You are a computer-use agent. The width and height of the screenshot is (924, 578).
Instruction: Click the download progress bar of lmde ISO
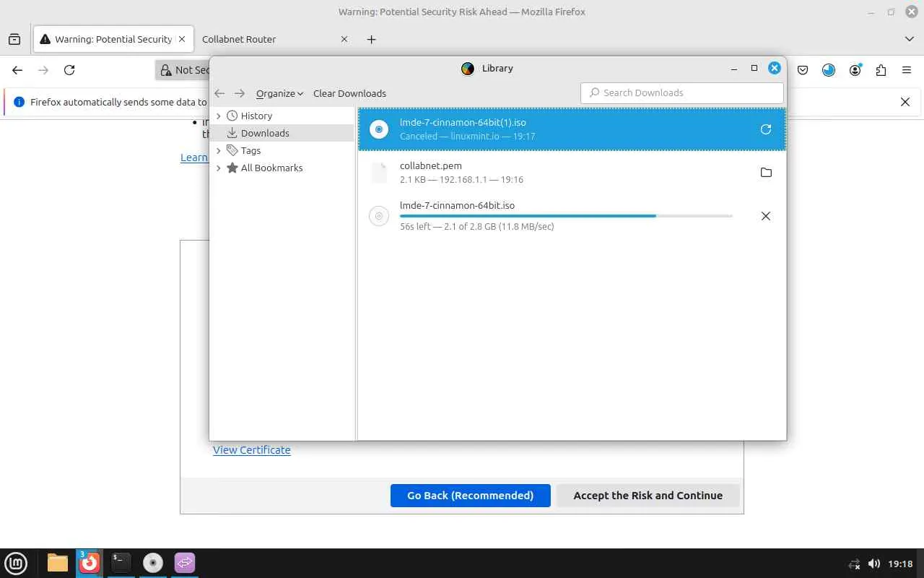566,216
